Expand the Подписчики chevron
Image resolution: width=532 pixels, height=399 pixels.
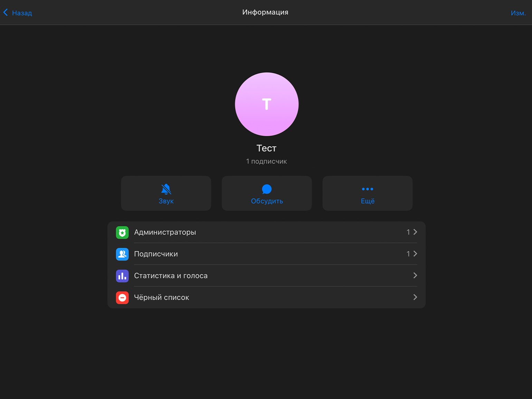pos(415,254)
